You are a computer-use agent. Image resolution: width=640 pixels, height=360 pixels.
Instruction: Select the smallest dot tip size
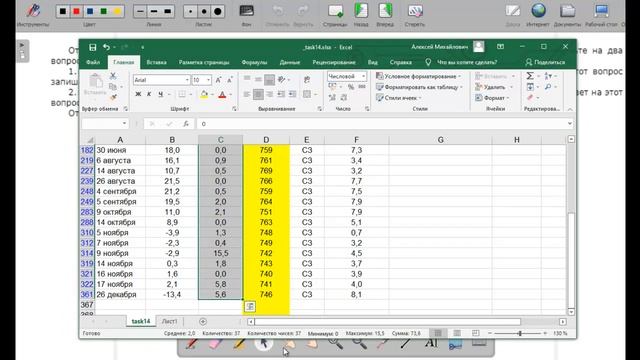191,11
